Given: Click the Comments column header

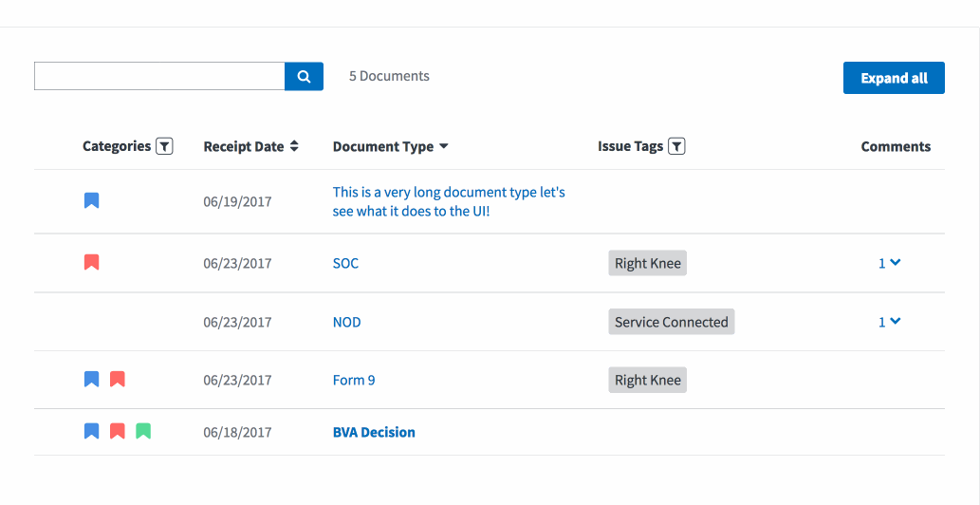Looking at the screenshot, I should pyautogui.click(x=896, y=146).
